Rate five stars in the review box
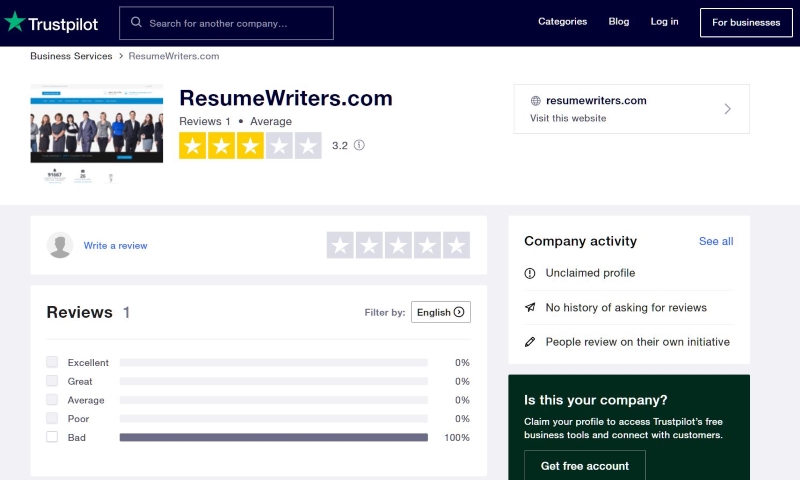Image resolution: width=800 pixels, height=480 pixels. [457, 245]
